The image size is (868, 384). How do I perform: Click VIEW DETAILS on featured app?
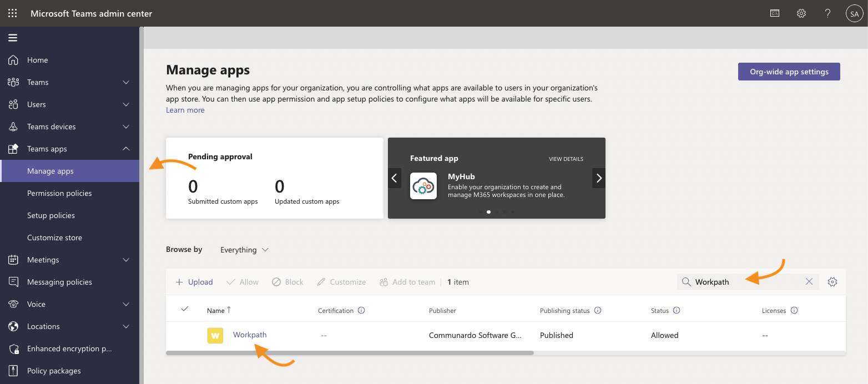[566, 159]
